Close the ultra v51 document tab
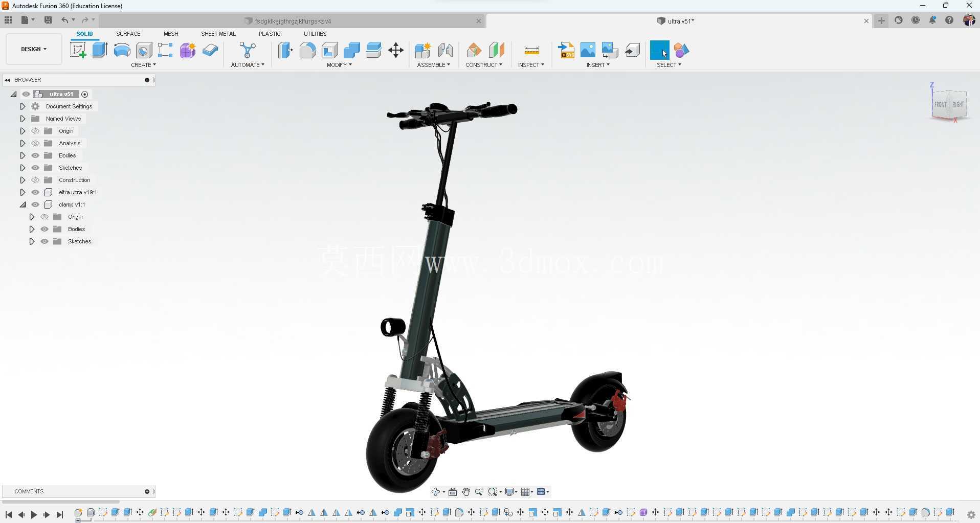Screen dimensions: 980x523 coord(866,21)
